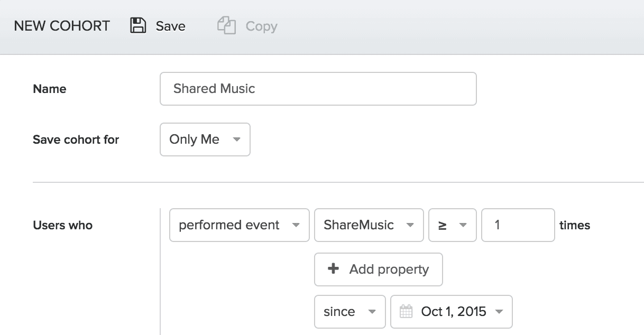Click the floppy disk Save icon
The height and width of the screenshot is (335, 644).
click(138, 26)
